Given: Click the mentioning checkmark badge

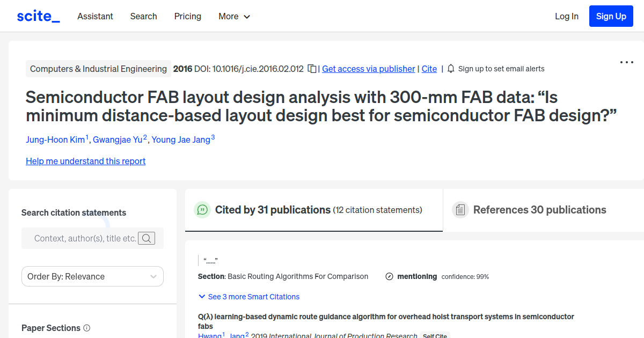Looking at the screenshot, I should (x=389, y=276).
